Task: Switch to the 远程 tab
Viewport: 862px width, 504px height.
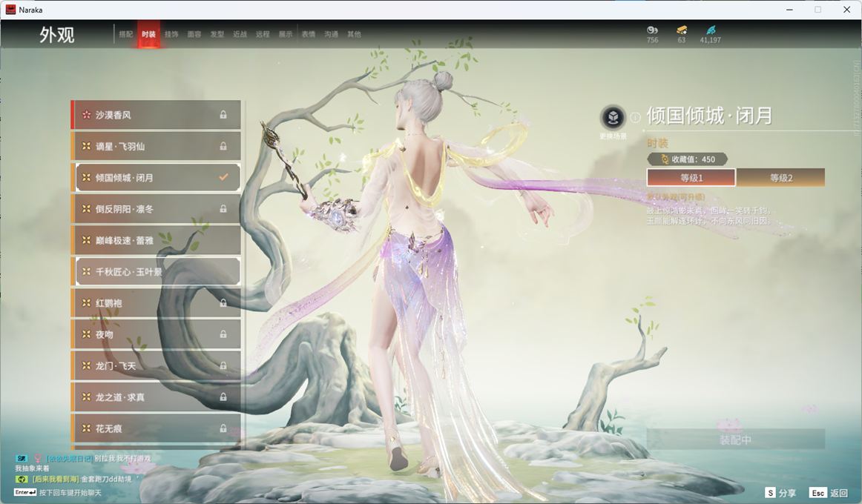Action: [x=263, y=34]
